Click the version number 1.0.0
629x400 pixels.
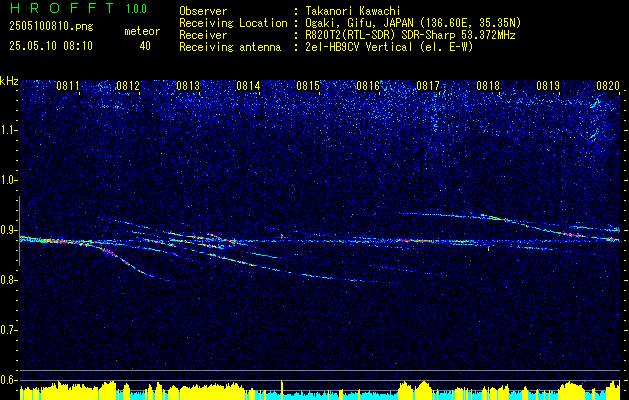tap(136, 9)
